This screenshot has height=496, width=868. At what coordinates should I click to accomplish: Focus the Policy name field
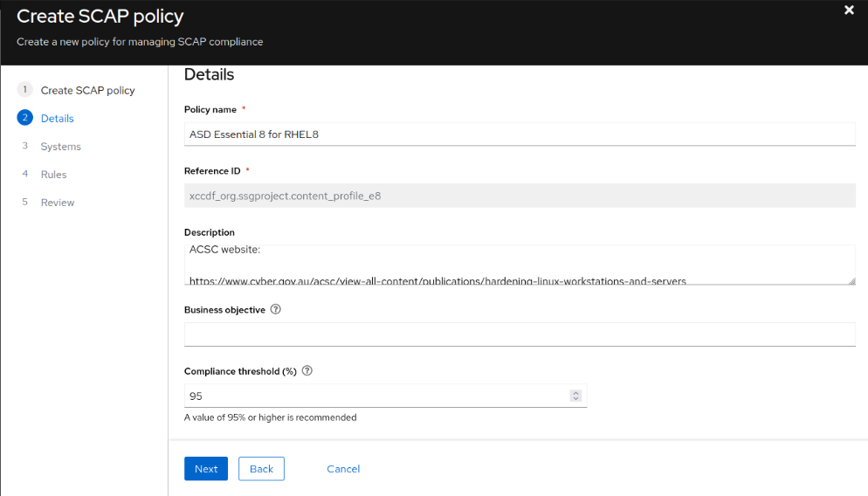click(x=520, y=134)
